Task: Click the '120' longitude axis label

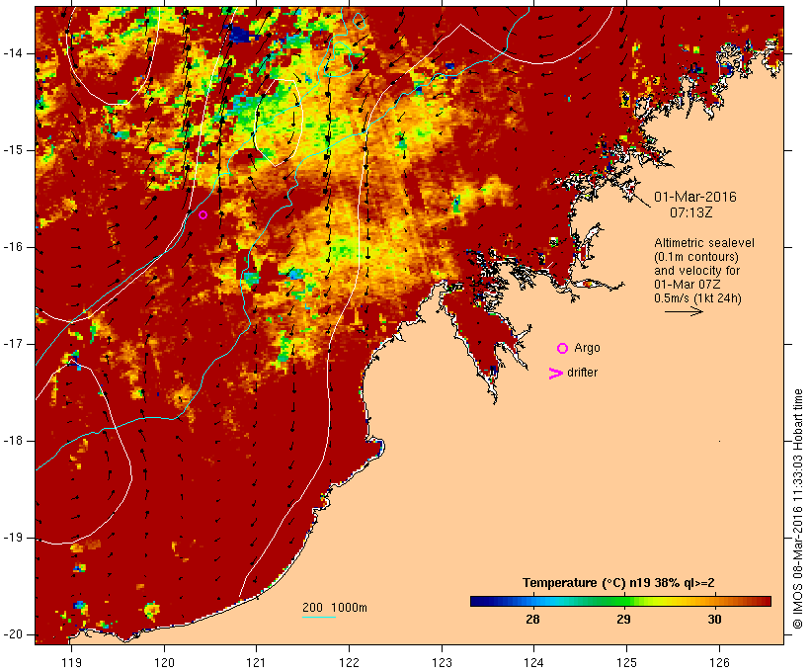Action: (164, 662)
